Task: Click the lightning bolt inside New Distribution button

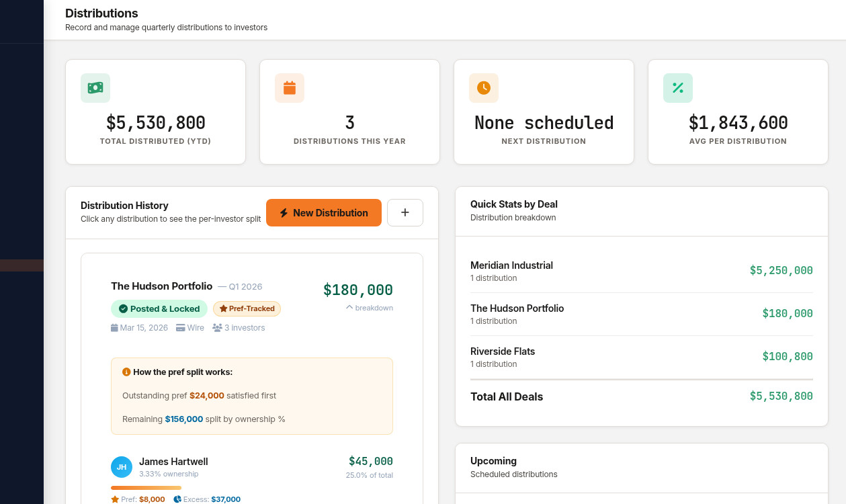Action: (283, 212)
